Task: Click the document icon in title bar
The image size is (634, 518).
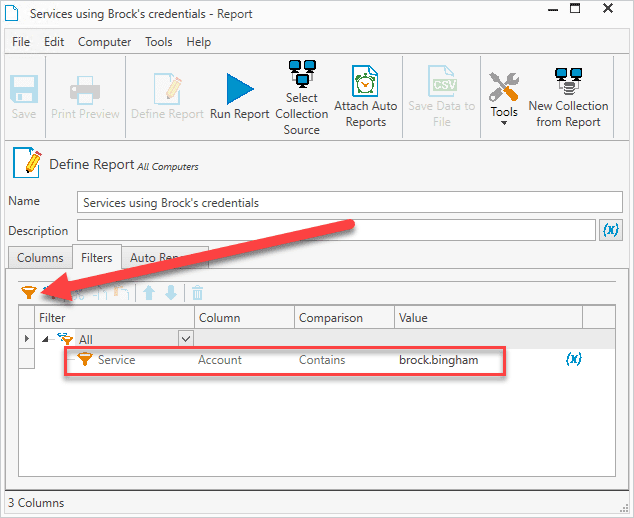Action: (x=12, y=13)
